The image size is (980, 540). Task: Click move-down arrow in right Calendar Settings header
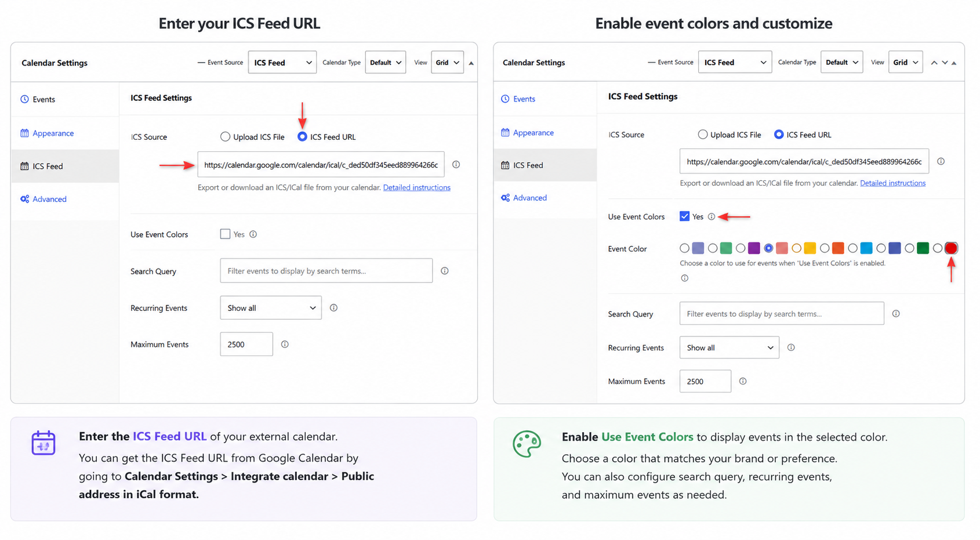pos(945,63)
